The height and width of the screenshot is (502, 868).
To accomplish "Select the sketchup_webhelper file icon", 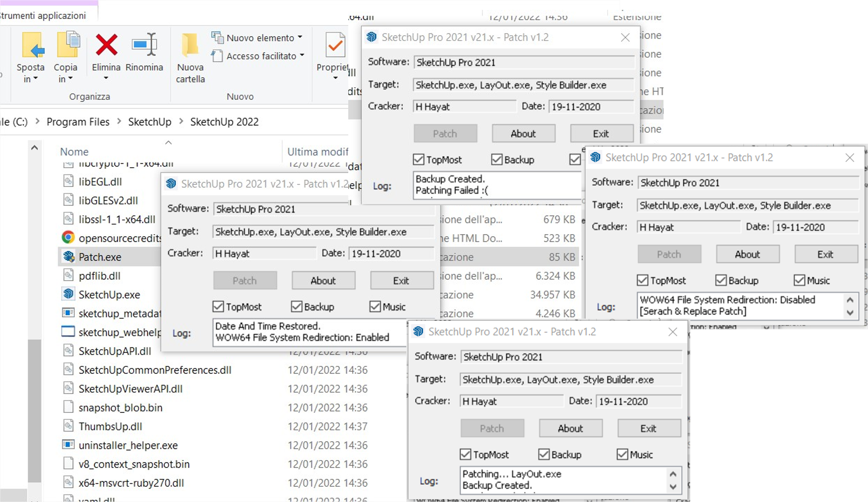I will 68,332.
